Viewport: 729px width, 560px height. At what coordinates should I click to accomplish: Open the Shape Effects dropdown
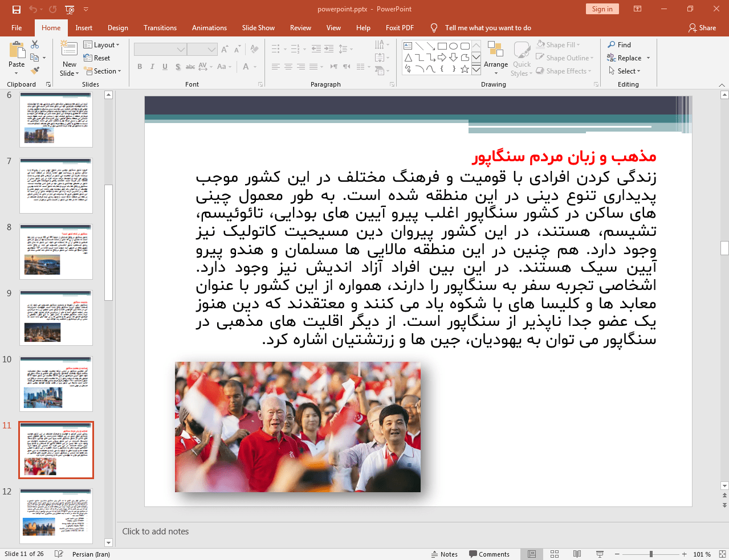(564, 71)
